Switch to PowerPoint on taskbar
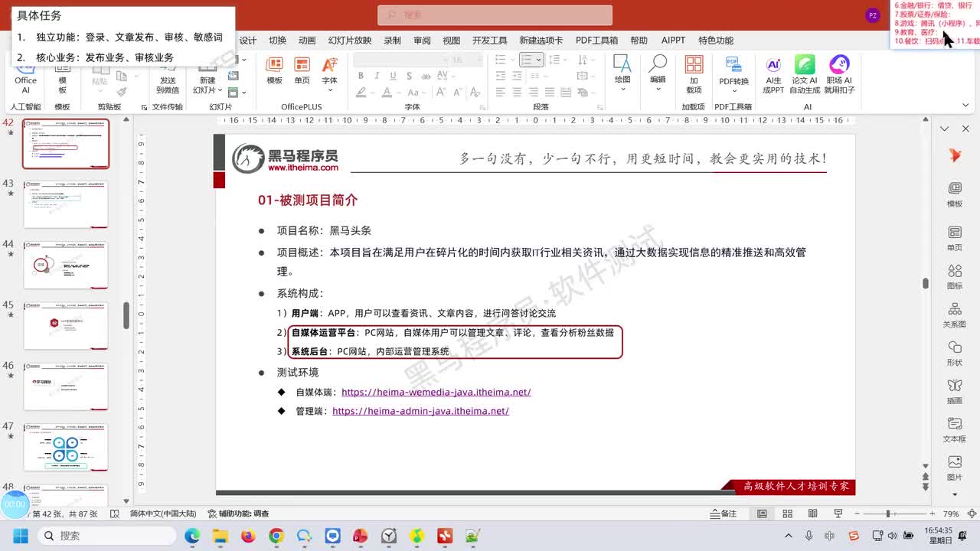The height and width of the screenshot is (551, 980). point(361,536)
